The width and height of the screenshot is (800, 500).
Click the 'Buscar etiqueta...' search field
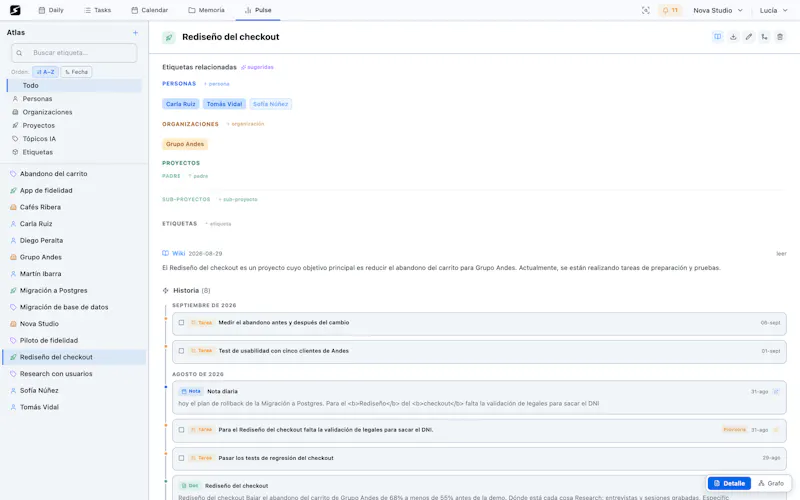point(74,53)
